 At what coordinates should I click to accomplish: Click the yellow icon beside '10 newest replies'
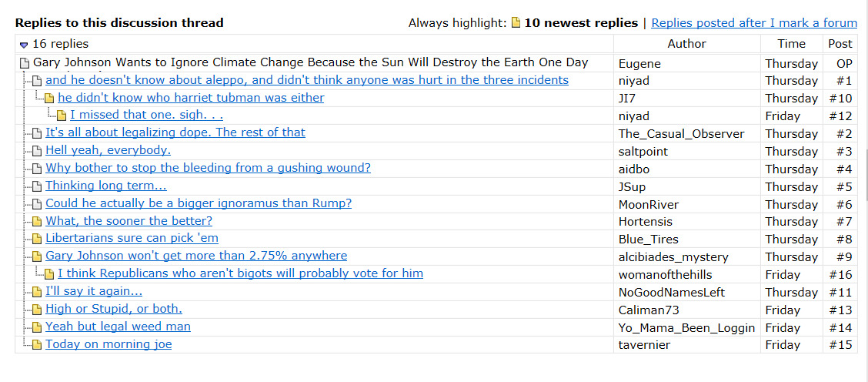click(x=516, y=23)
